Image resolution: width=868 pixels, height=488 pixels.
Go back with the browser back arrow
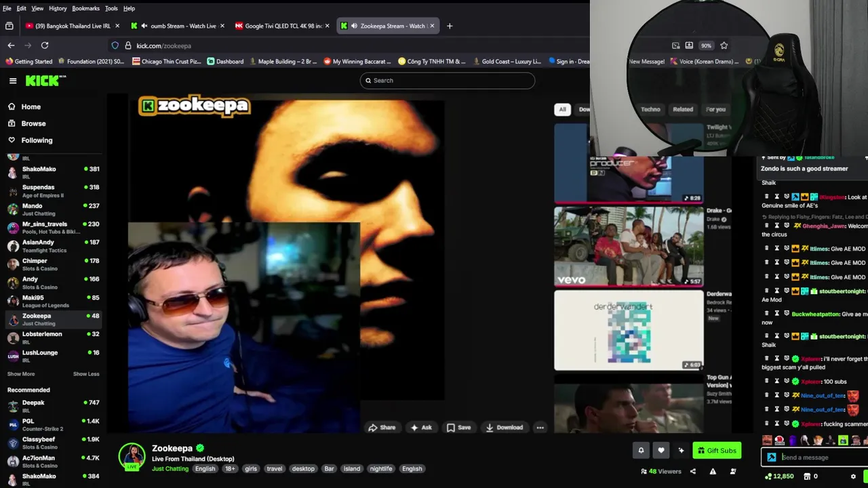click(x=11, y=45)
